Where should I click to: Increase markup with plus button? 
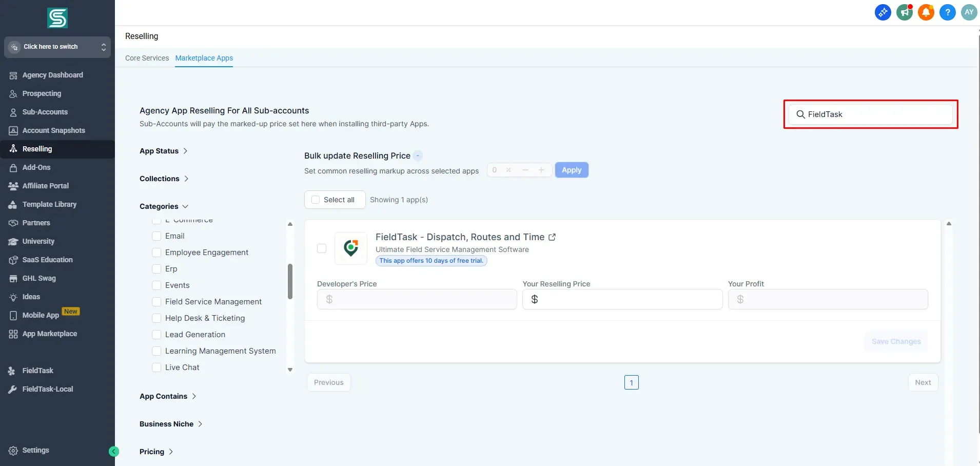click(541, 170)
